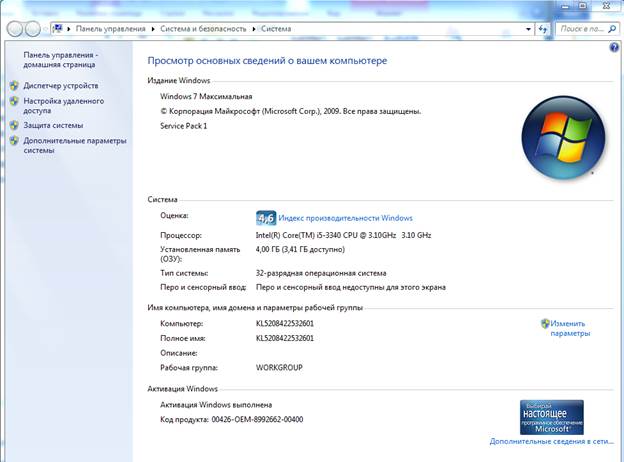Image resolution: width=624 pixels, height=462 pixels.
Task: Click the Windows 7 Максимальная edition text
Action: [206, 96]
